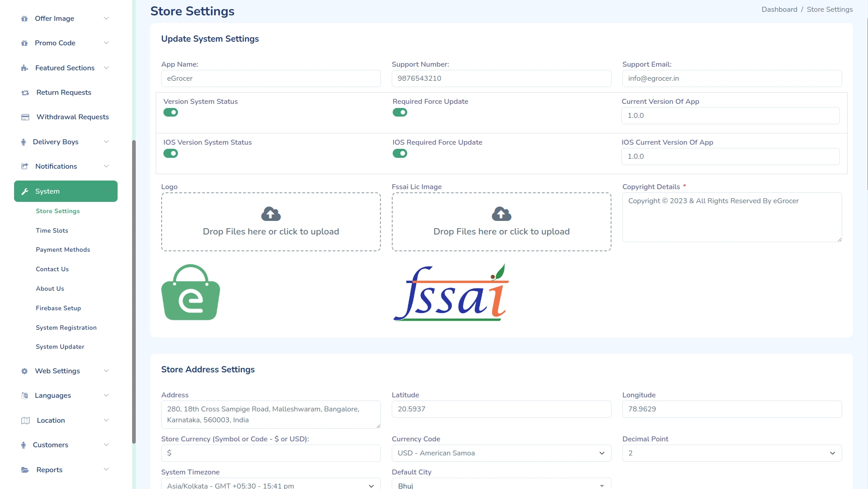
Task: Open Time Slots submenu item
Action: click(52, 231)
